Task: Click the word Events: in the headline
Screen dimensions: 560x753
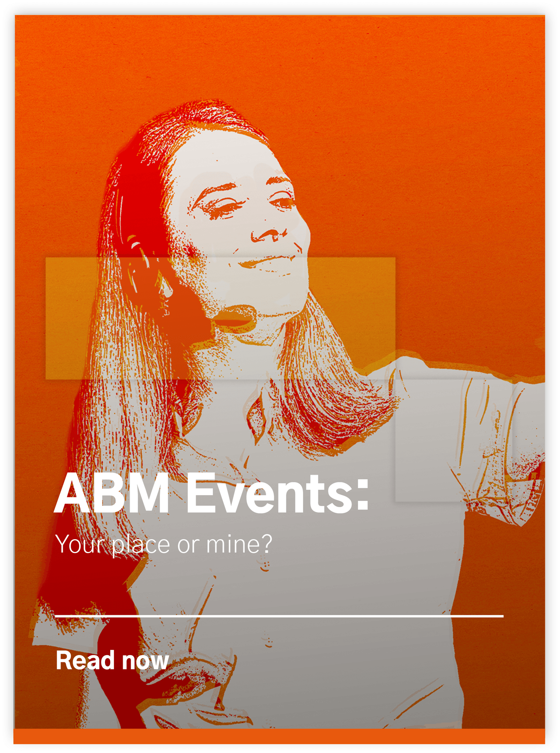Action: click(x=277, y=493)
